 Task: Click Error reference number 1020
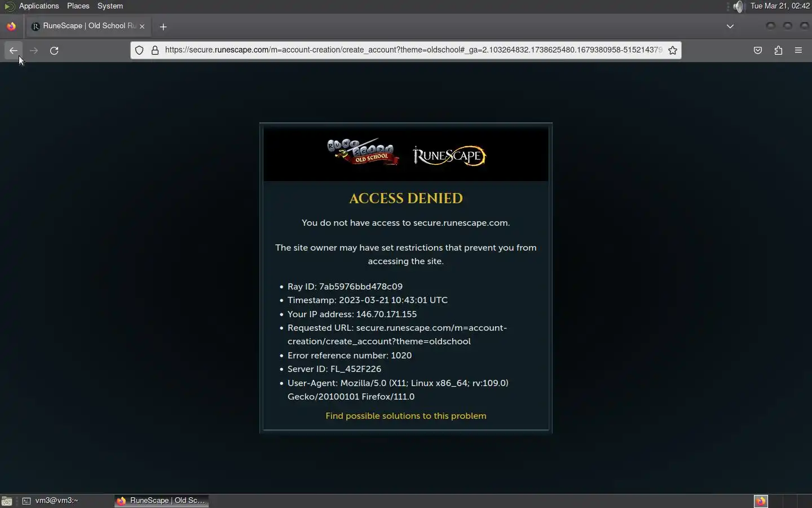pyautogui.click(x=350, y=356)
